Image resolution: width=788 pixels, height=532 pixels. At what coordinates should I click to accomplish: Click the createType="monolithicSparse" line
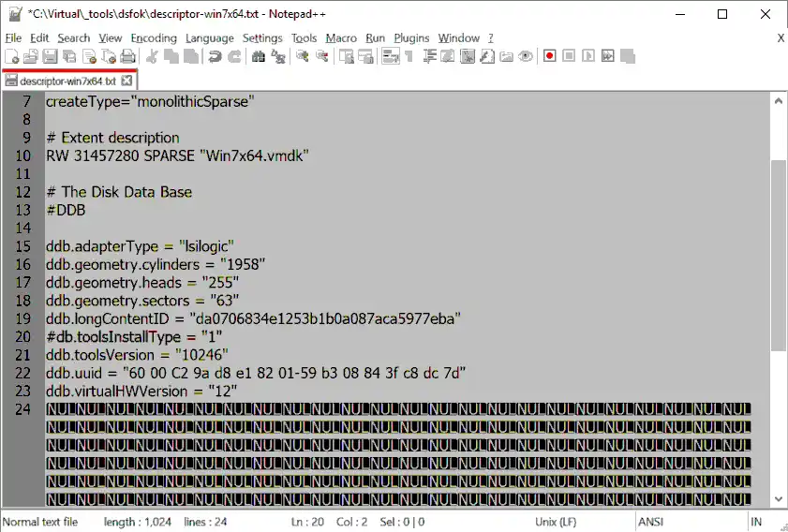[x=150, y=101]
